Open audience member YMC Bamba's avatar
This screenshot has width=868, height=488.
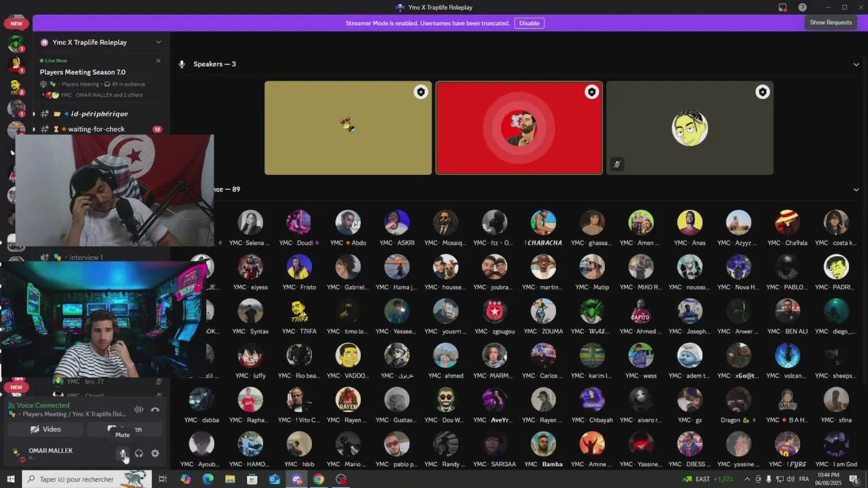tap(543, 444)
